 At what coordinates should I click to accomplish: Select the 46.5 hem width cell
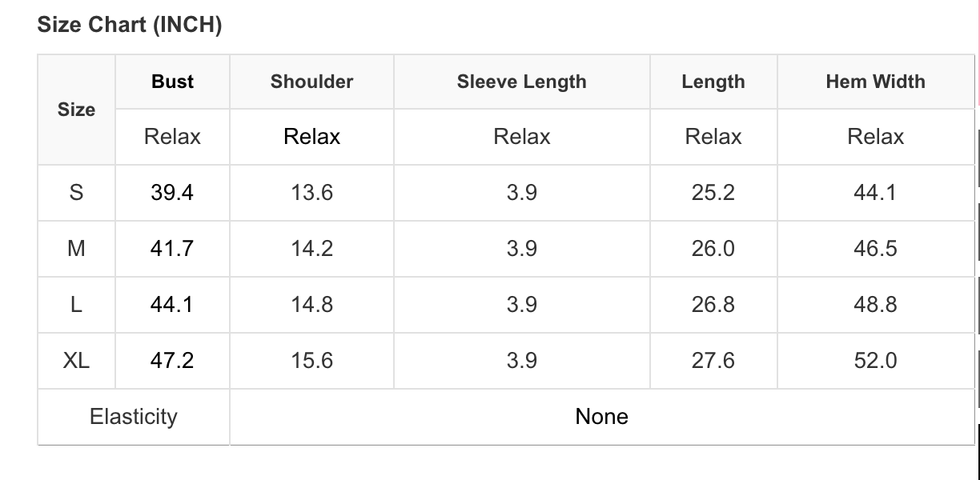[875, 249]
